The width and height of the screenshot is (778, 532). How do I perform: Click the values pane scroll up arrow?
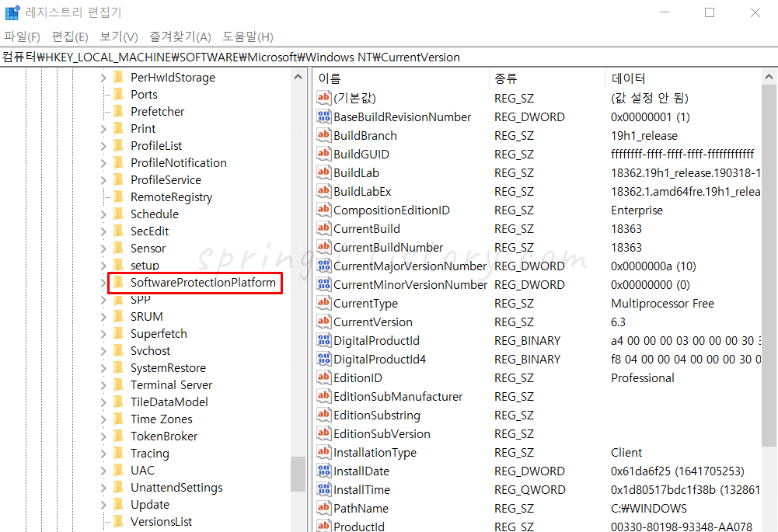(x=769, y=77)
